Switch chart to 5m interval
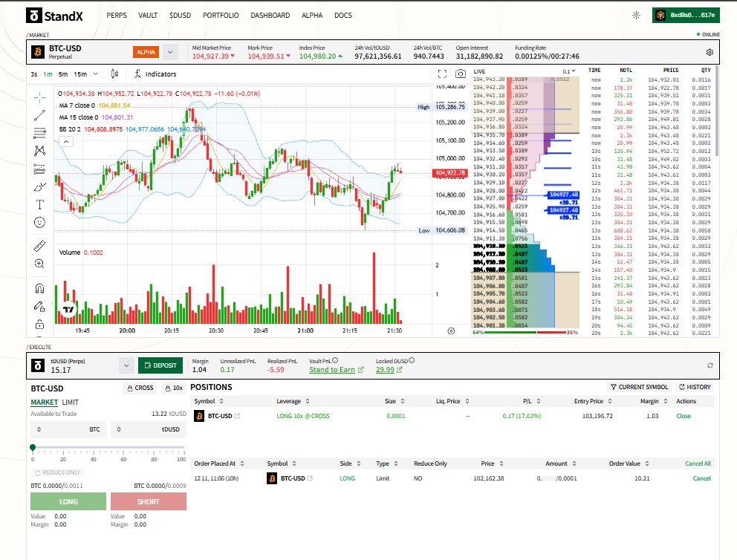The width and height of the screenshot is (737, 560). (x=63, y=74)
